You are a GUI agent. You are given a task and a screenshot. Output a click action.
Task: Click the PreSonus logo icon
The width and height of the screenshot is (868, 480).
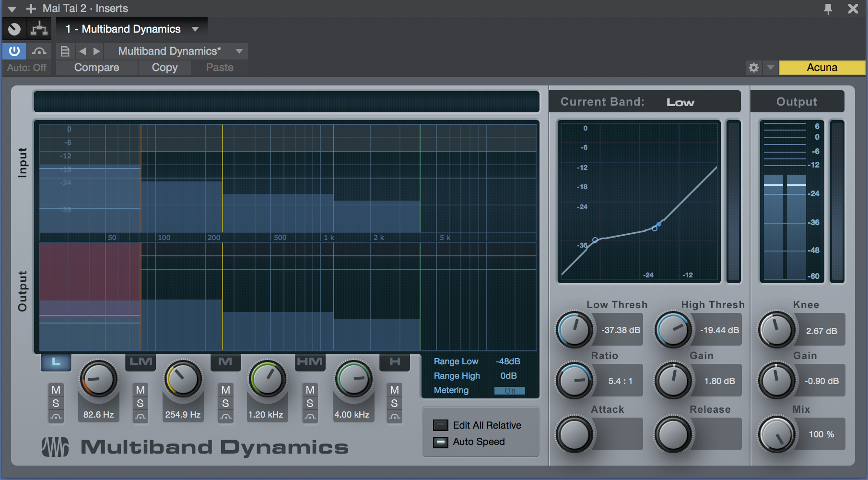pyautogui.click(x=55, y=447)
